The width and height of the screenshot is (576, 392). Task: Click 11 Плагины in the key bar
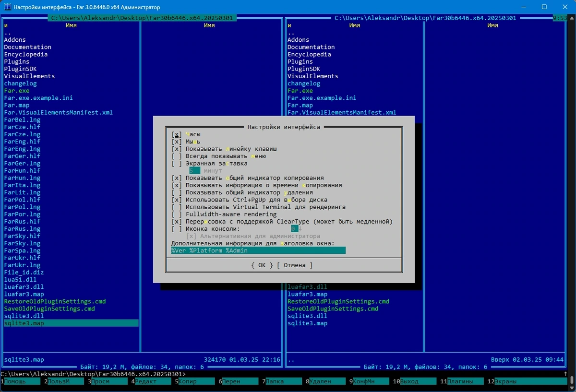pos(462,381)
